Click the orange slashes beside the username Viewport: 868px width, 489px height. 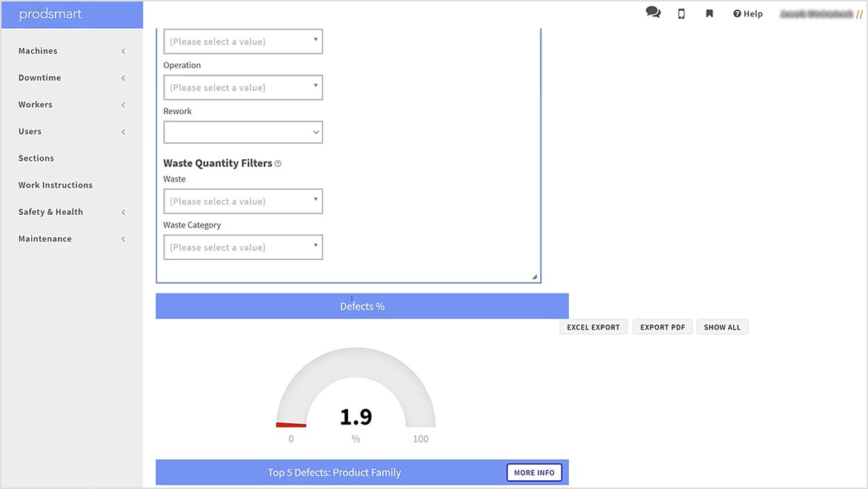tap(861, 13)
